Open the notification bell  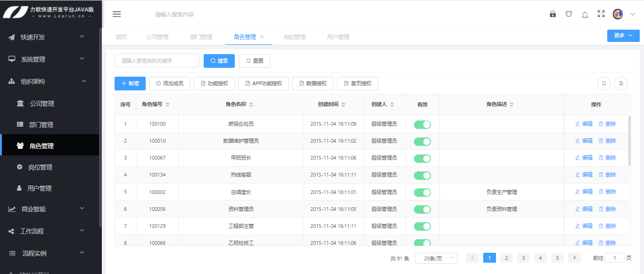[x=585, y=15]
